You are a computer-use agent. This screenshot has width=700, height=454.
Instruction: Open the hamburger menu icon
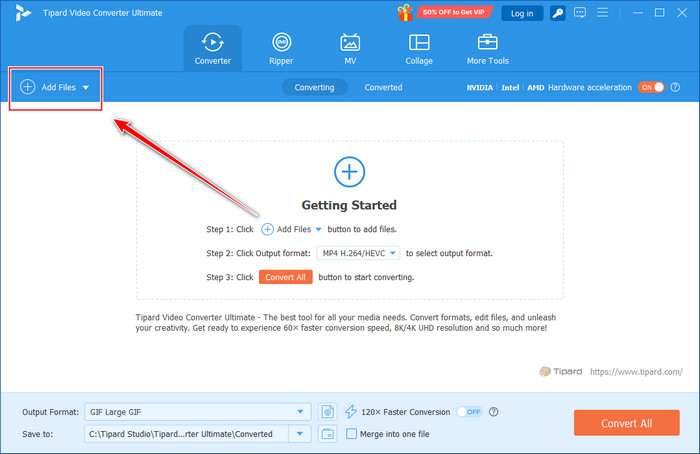tap(603, 12)
